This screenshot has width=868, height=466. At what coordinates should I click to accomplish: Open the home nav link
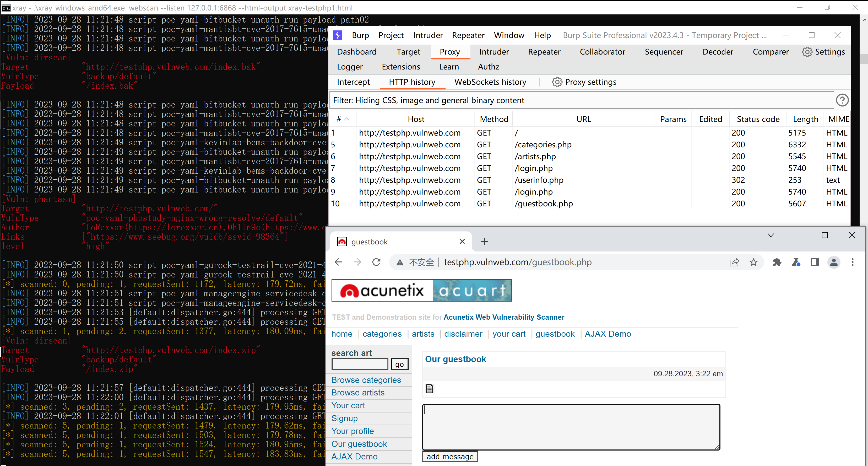coord(342,334)
